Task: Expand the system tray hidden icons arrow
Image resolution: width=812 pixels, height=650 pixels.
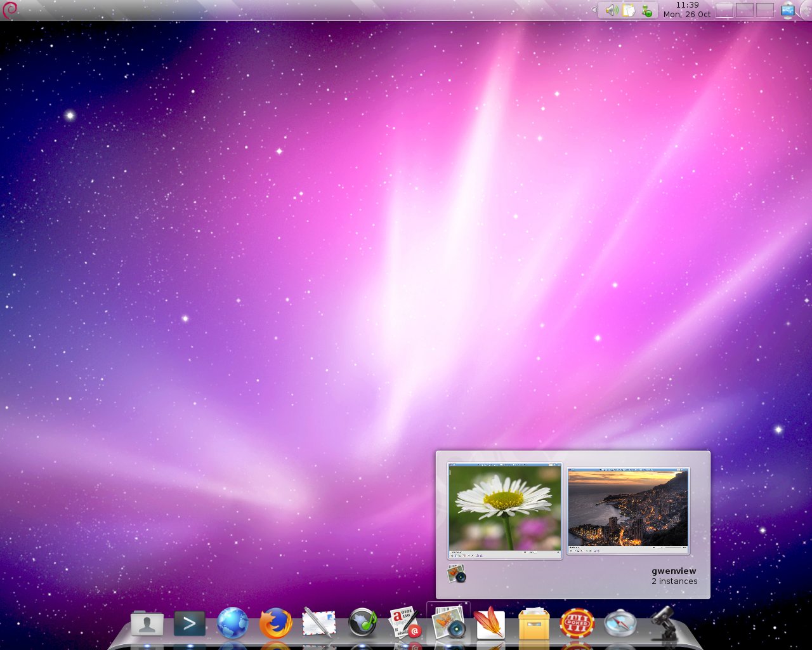Action: (594, 10)
